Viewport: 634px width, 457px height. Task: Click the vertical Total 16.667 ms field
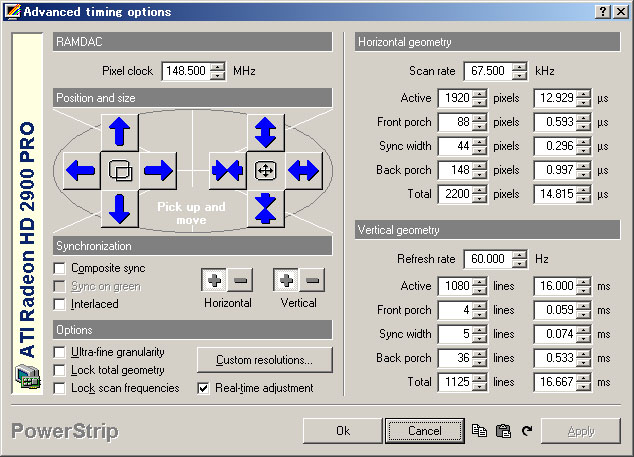click(x=555, y=382)
